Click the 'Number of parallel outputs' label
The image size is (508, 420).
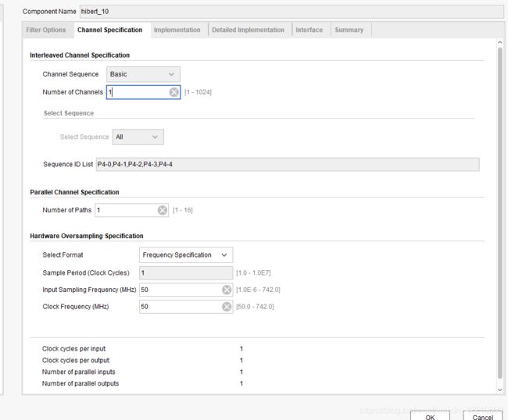[80, 384]
